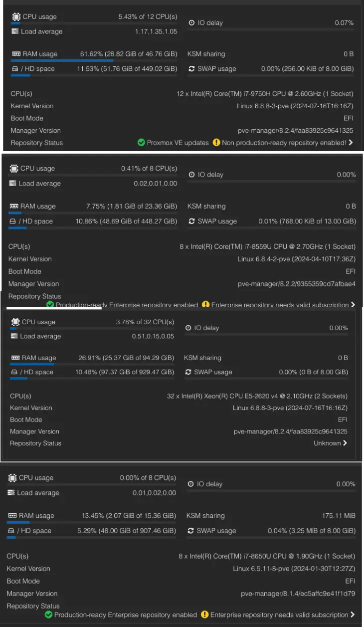
Task: Click the Load average icon beside 1.17,1.35,1.05
Action: point(15,31)
